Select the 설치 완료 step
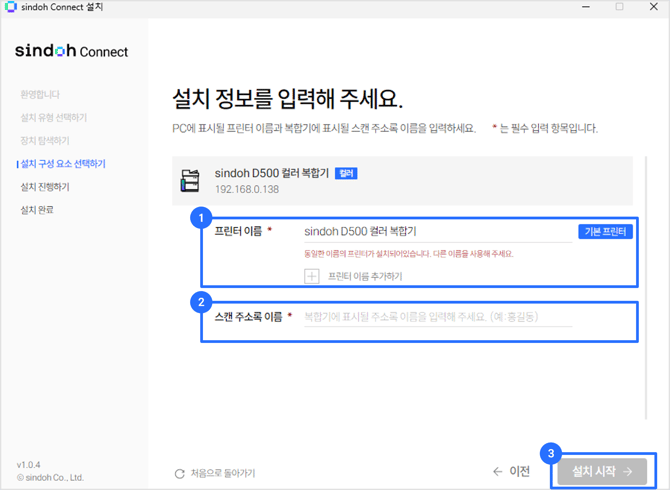 click(x=37, y=210)
